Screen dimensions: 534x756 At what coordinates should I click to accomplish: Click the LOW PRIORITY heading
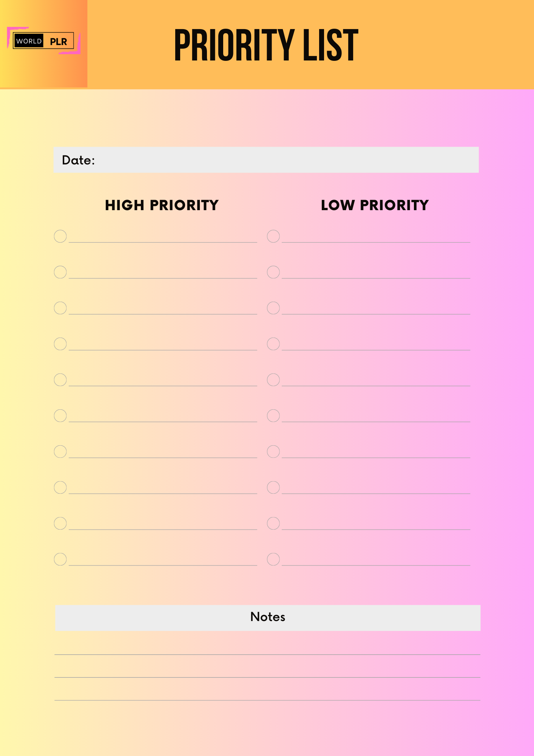coord(375,205)
